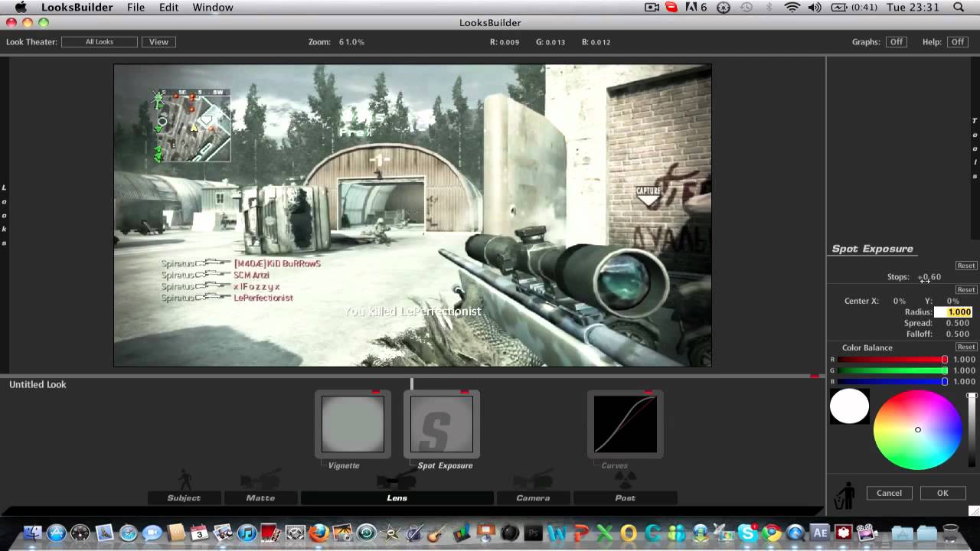Open the Apple menu
The height and width of the screenshot is (551, 980).
click(x=21, y=8)
